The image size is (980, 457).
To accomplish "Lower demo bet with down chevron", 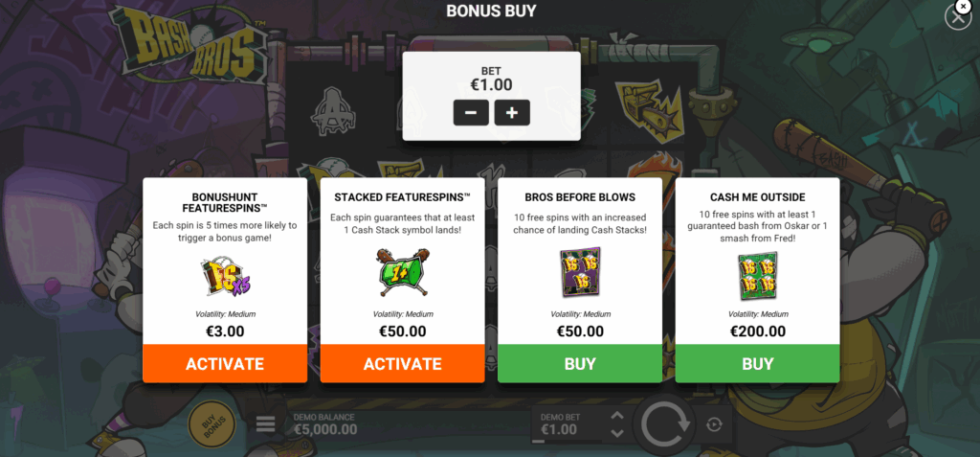I will point(617,433).
